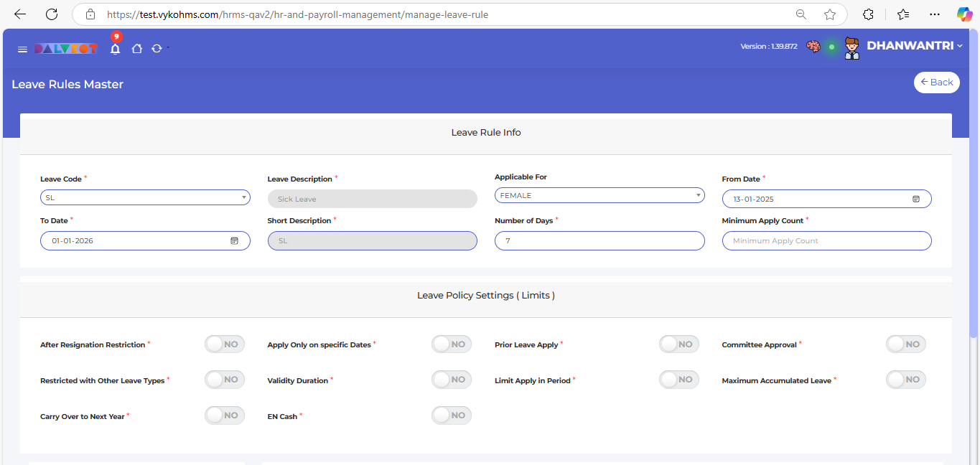
Task: Open the Applicable For dropdown
Action: click(x=599, y=195)
